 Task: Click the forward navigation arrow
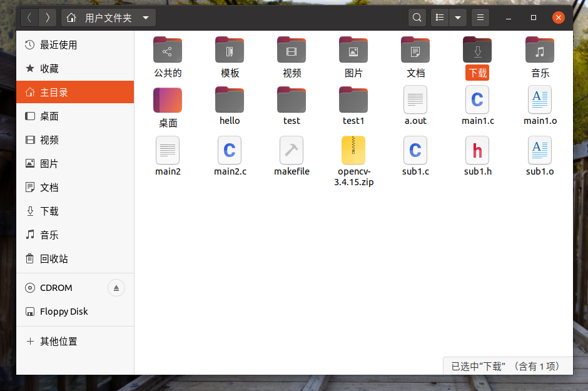pos(47,18)
